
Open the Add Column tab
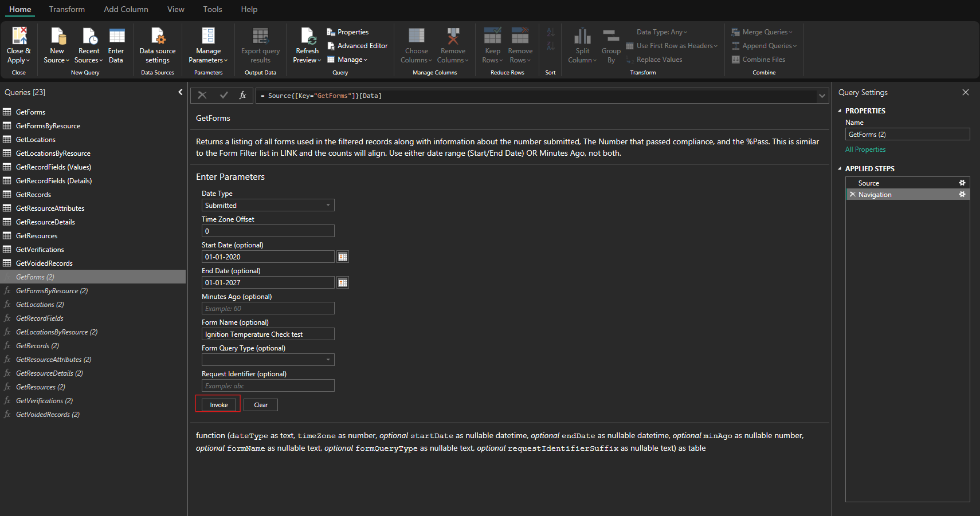click(126, 9)
